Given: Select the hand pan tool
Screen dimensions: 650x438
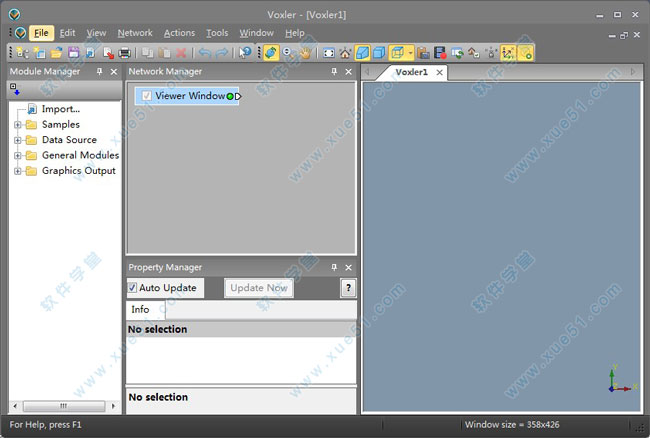Looking at the screenshot, I should click(306, 53).
